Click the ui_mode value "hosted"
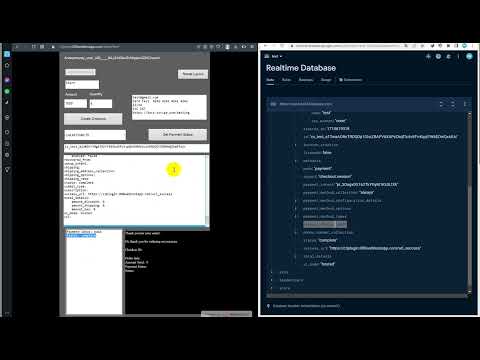 (328, 264)
